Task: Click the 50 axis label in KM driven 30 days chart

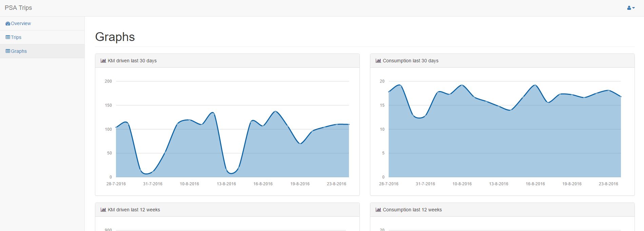Action: pyautogui.click(x=109, y=153)
